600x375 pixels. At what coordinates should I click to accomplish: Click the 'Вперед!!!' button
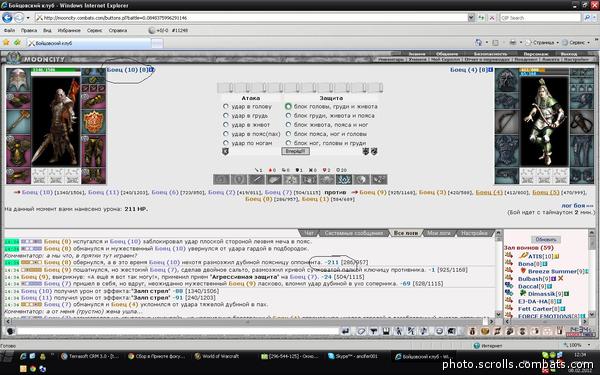click(295, 152)
